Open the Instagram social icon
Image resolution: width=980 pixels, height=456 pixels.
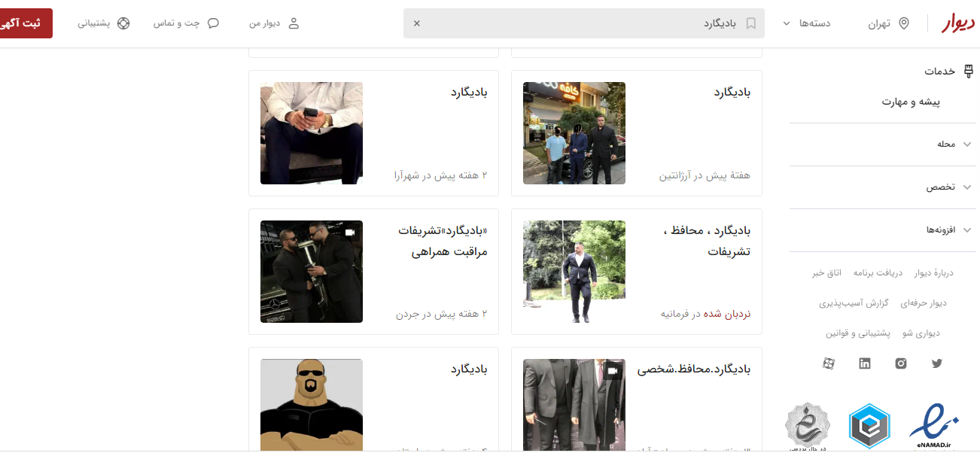pos(900,363)
